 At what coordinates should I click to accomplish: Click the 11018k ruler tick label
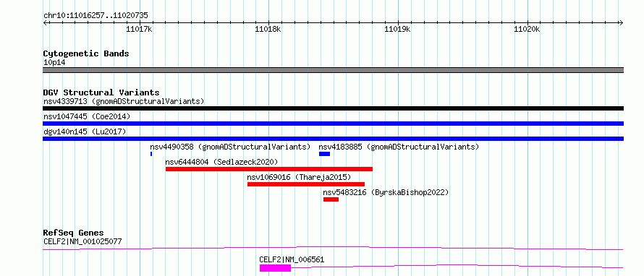(268, 29)
